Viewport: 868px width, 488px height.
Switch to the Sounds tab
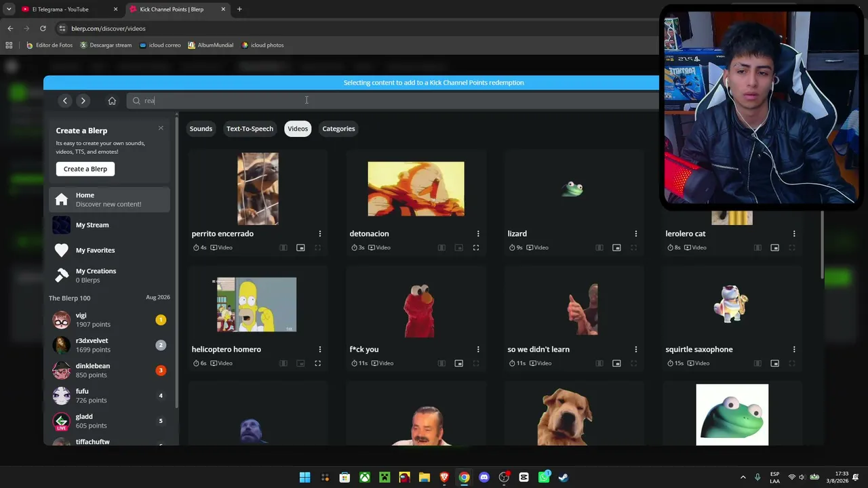point(201,129)
